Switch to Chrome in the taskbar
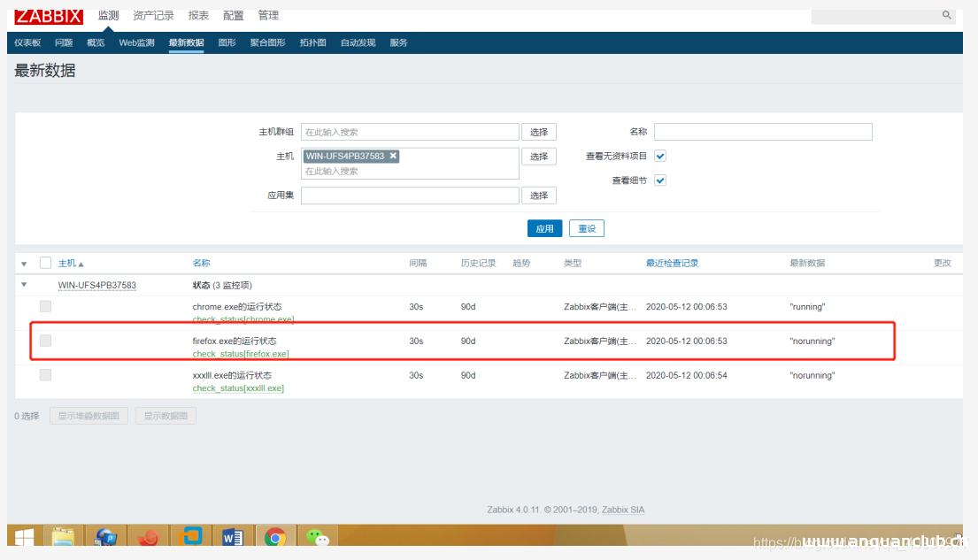This screenshot has width=978, height=560. 275,538
